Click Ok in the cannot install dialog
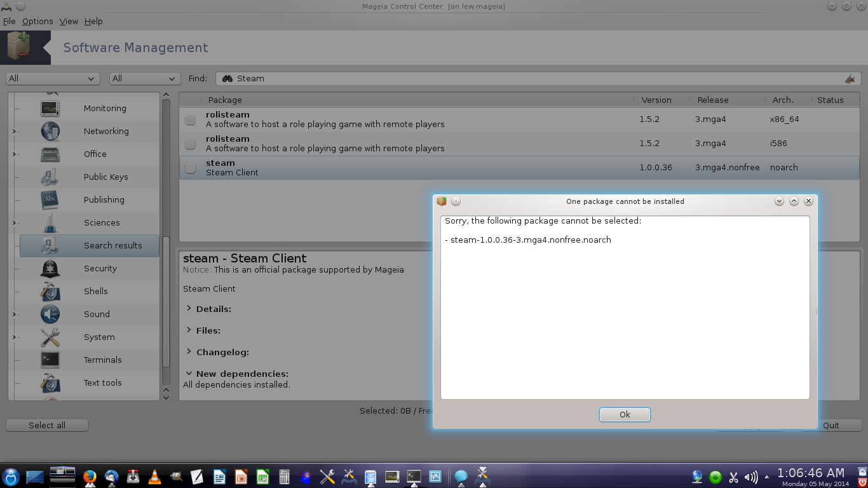Image resolution: width=868 pixels, height=488 pixels. 625,414
